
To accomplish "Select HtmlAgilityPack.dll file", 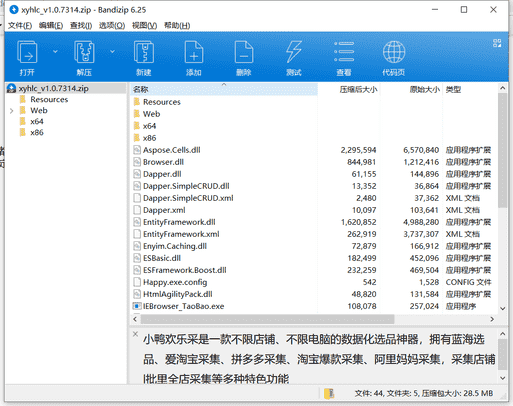I will point(178,294).
